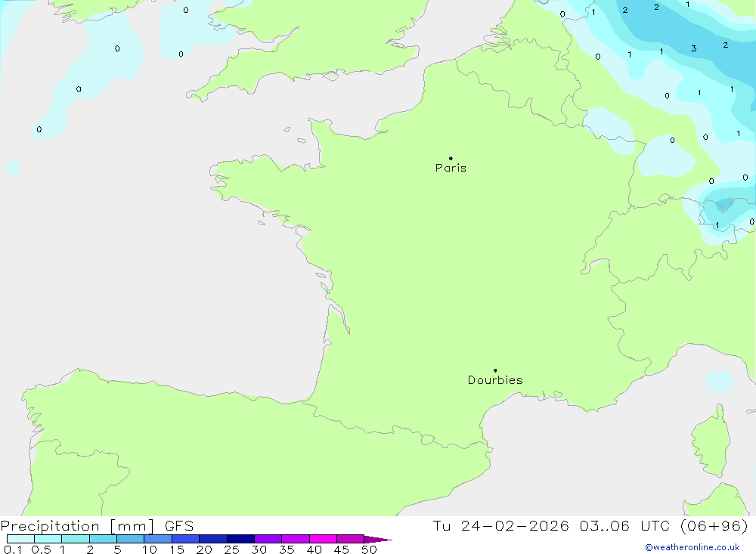
Task: Click the Precipitation title text
Action: coord(50,526)
